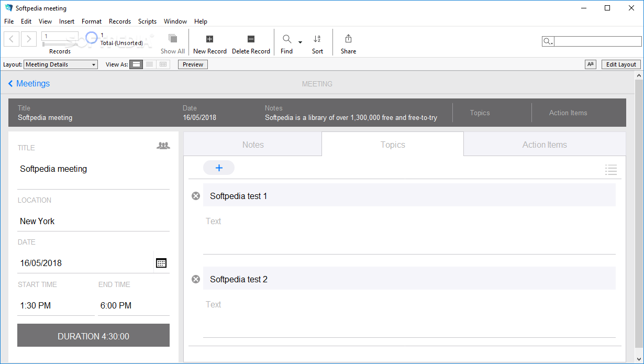Open the Window menu
This screenshot has width=644, height=364.
pyautogui.click(x=175, y=21)
